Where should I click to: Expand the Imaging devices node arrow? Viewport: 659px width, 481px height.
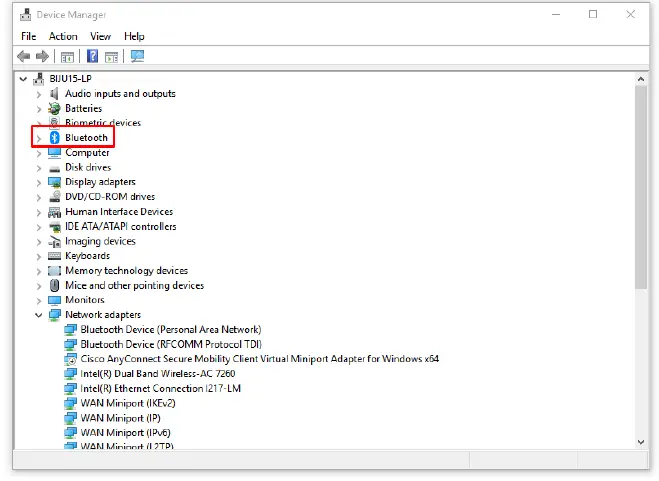tap(39, 242)
